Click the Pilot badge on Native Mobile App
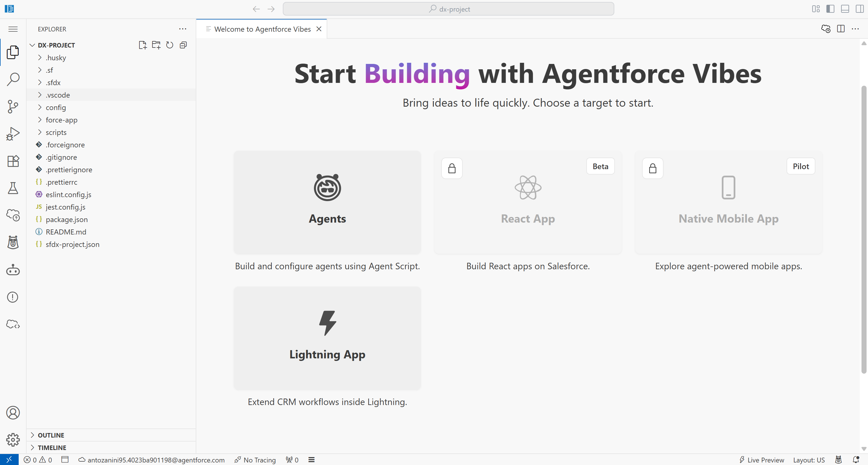Viewport: 868px width, 465px height. [801, 166]
